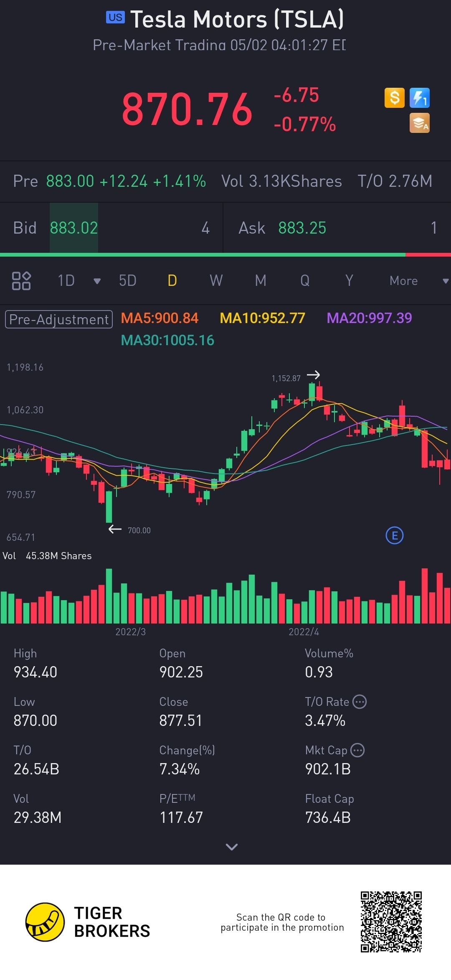
Task: Select the 1D chart tab
Action: tap(66, 281)
